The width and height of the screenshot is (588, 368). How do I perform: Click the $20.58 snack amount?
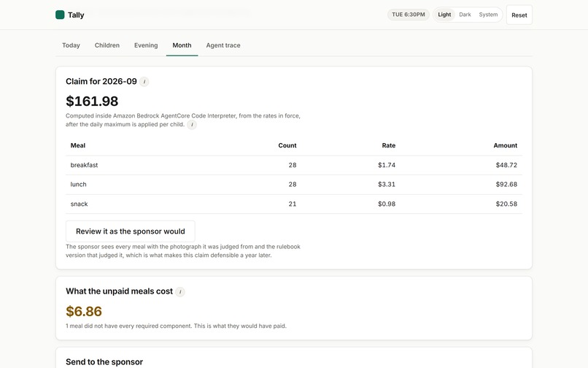506,204
